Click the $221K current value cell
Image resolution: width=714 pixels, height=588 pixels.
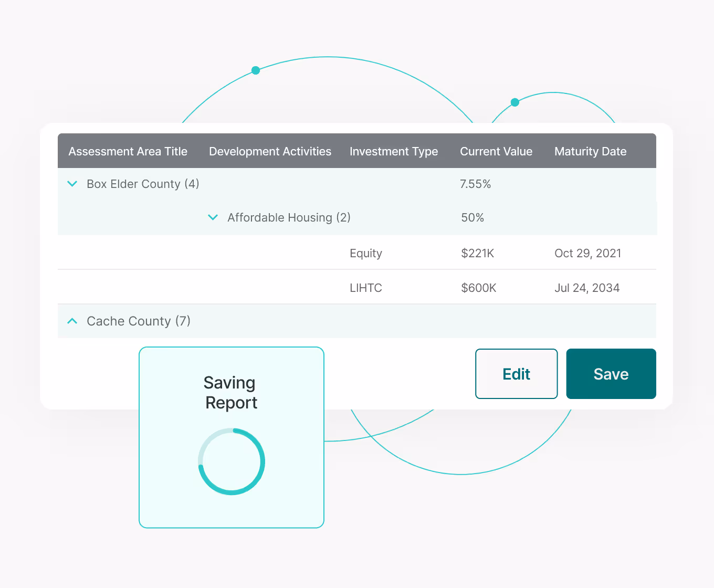pos(478,253)
